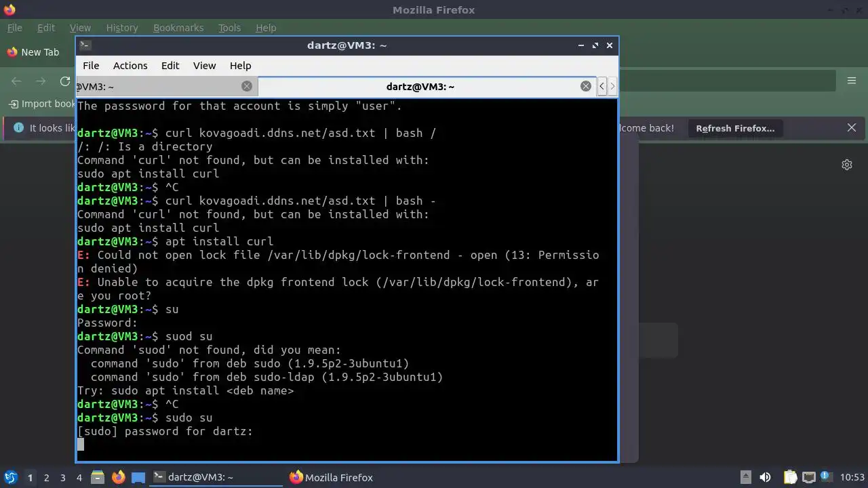
Task: Open the clipboard manager tray icon
Action: point(790,477)
